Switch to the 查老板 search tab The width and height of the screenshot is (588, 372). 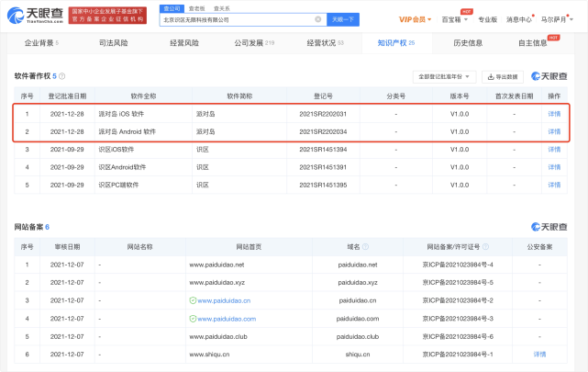(x=197, y=8)
